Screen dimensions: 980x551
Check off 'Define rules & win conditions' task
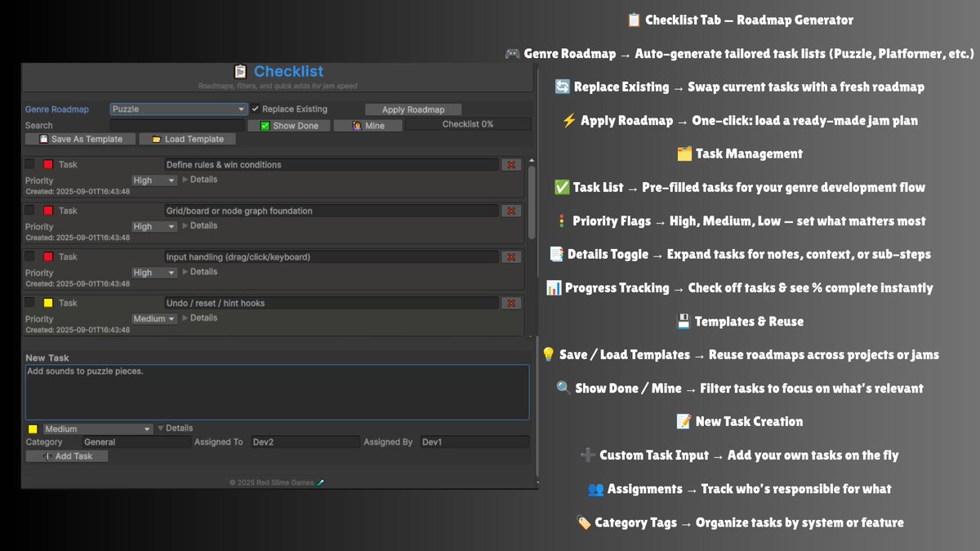(x=30, y=164)
